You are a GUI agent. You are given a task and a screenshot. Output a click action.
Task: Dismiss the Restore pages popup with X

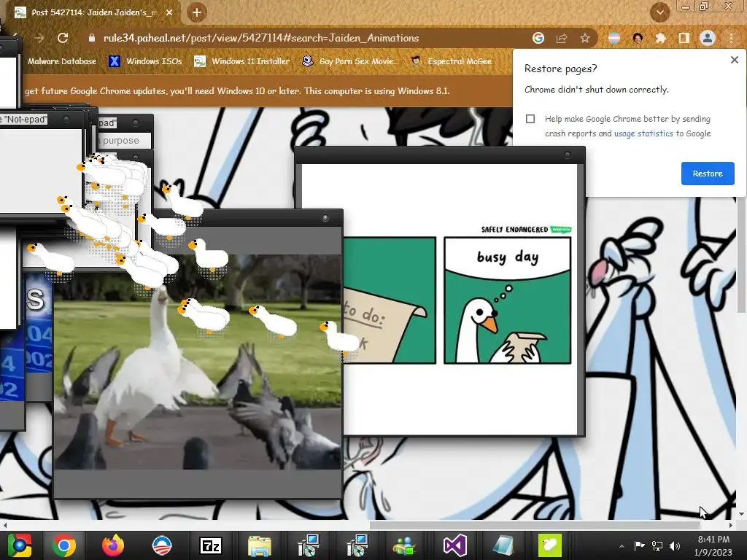point(734,60)
